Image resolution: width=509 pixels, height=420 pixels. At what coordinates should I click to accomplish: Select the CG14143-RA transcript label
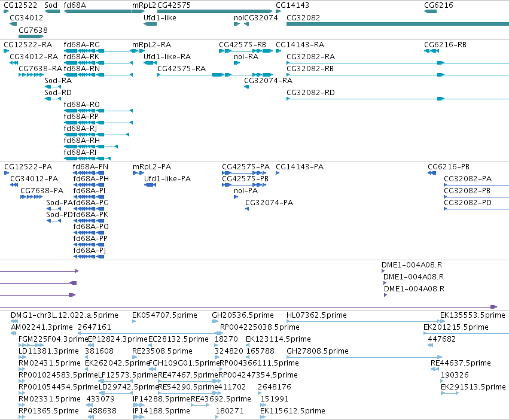(300, 44)
